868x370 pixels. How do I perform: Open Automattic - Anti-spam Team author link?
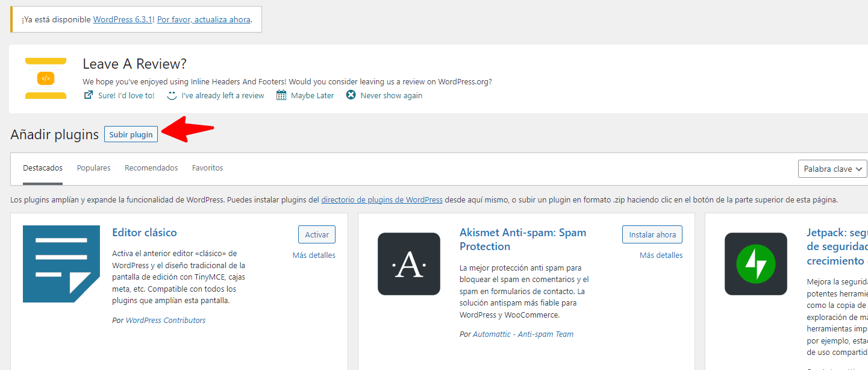(523, 334)
